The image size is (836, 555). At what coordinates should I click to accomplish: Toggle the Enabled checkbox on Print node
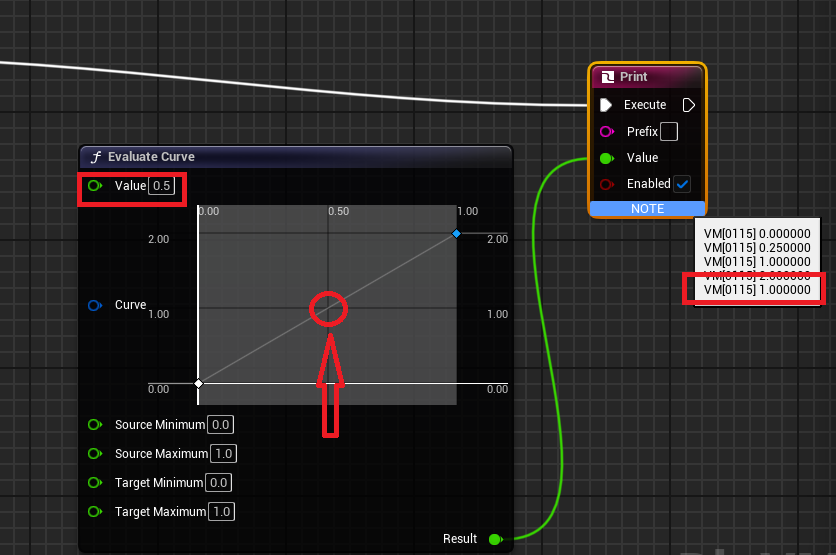click(x=682, y=184)
